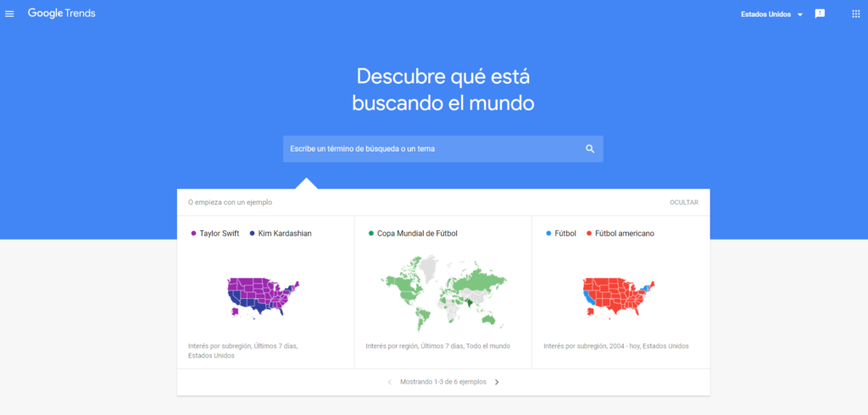Open the Google apps grid
This screenshot has width=868, height=415.
click(856, 14)
